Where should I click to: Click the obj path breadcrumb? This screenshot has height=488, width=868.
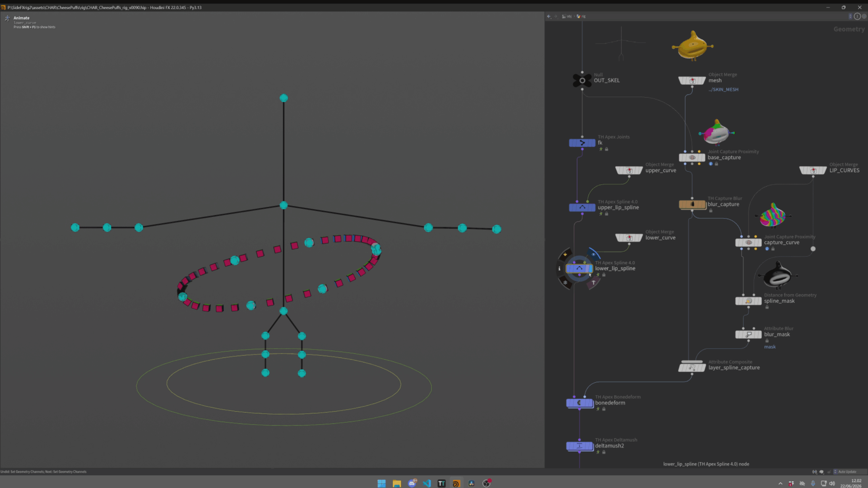[x=567, y=16]
